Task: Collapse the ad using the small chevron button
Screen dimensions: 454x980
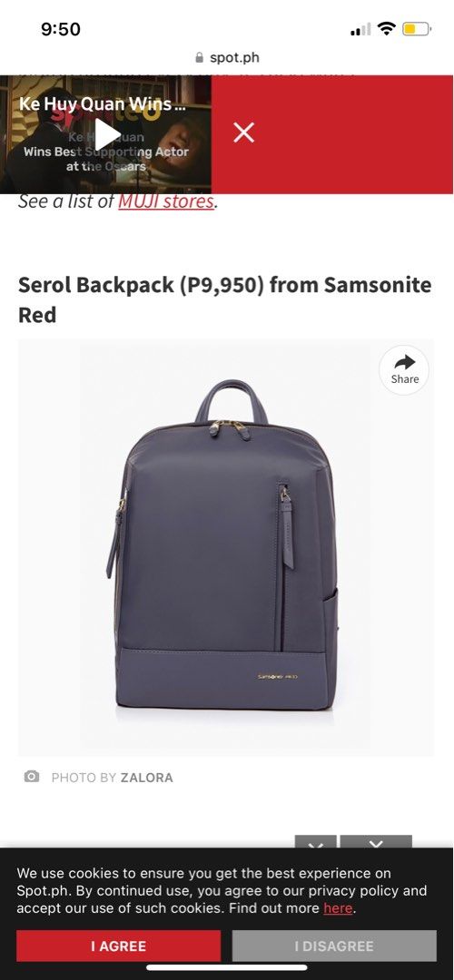Action: (x=316, y=842)
